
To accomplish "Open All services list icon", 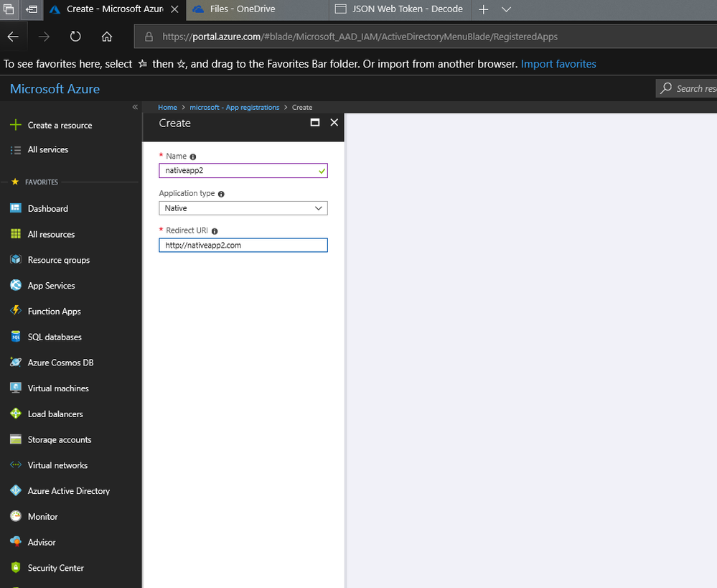I will 16,149.
